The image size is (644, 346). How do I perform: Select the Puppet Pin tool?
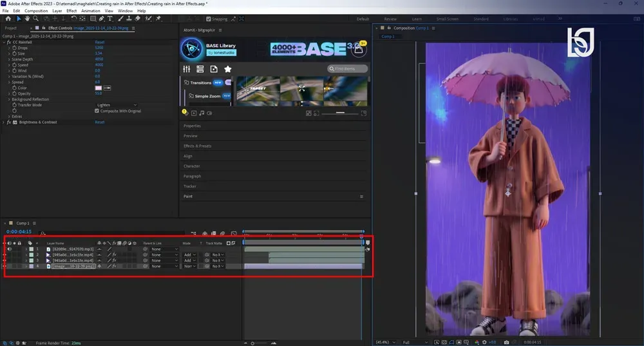(158, 19)
